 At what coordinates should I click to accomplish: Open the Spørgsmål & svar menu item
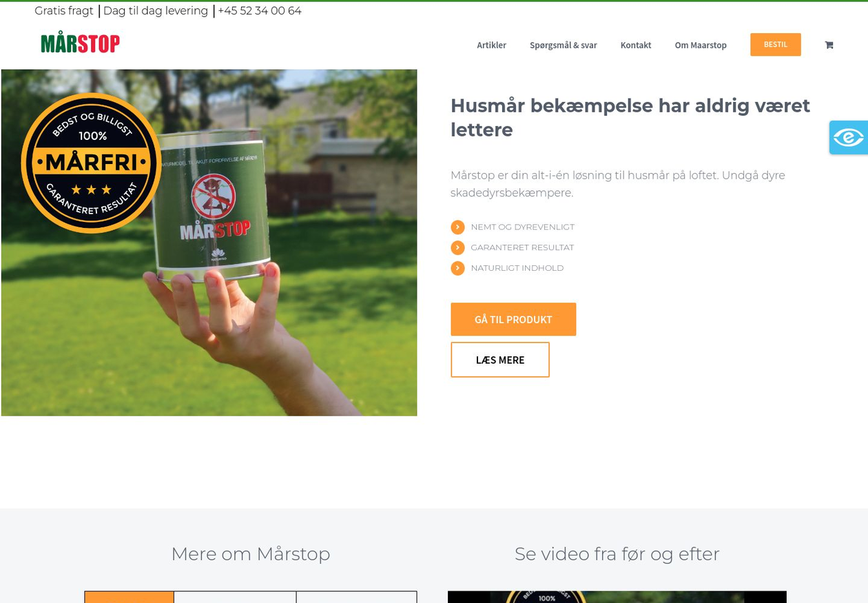click(x=563, y=45)
